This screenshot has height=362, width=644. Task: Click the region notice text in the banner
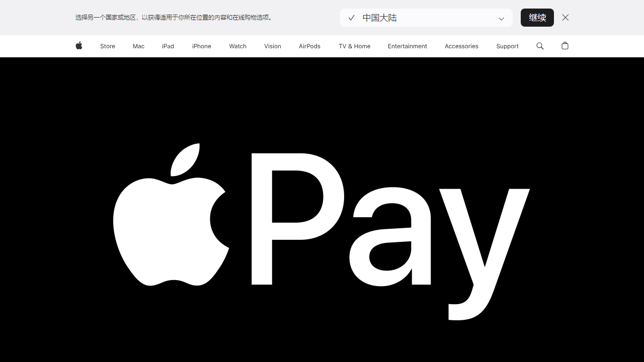point(174,17)
